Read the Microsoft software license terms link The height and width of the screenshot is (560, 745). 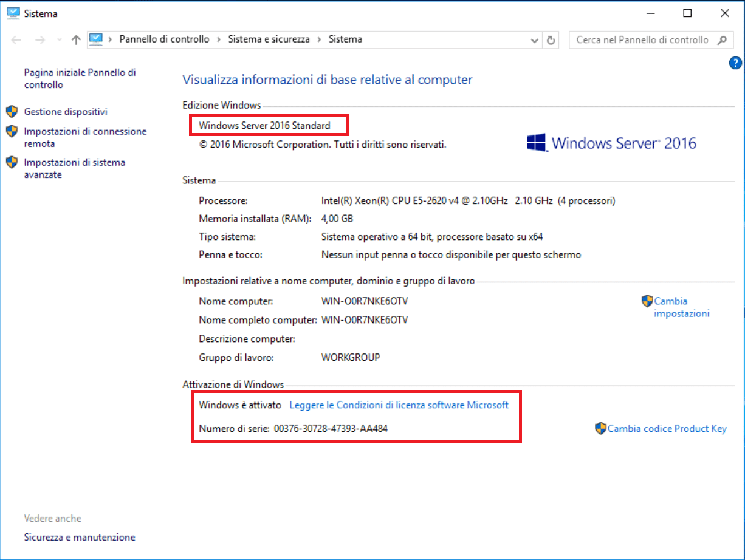pos(399,405)
